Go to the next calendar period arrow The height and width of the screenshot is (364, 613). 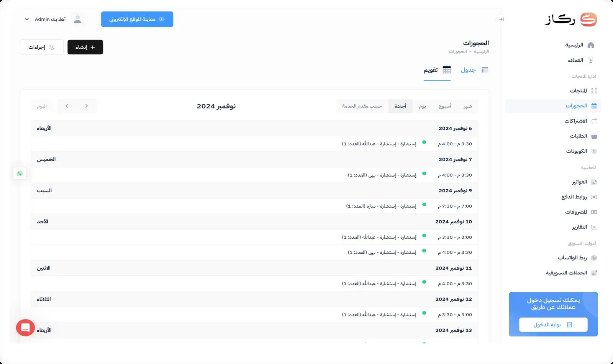[x=67, y=106]
